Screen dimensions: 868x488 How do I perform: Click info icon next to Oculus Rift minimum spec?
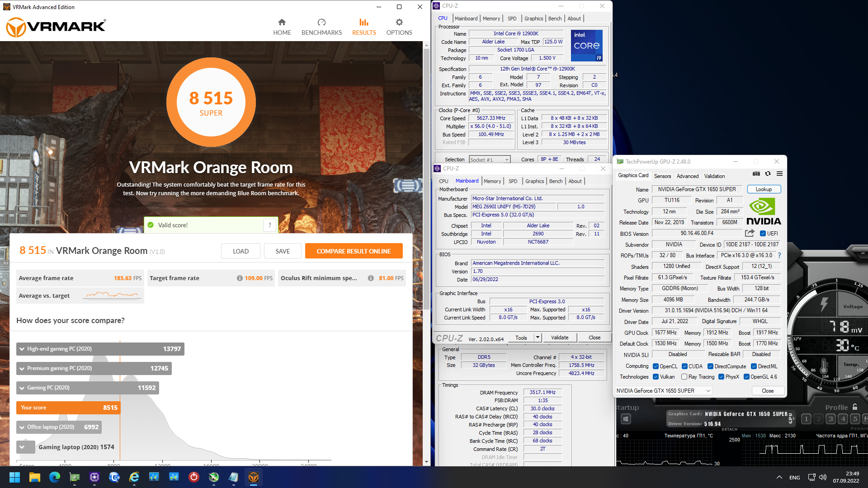coord(371,278)
